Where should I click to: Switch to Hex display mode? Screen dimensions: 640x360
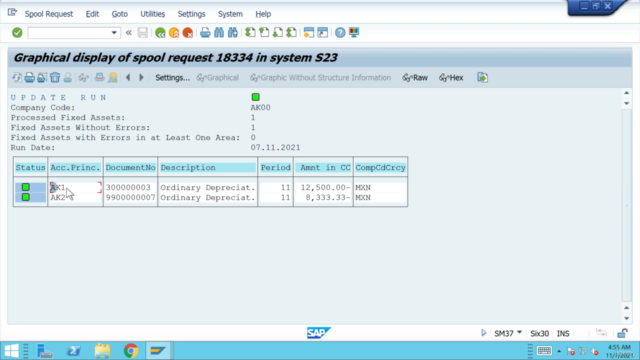coord(451,78)
